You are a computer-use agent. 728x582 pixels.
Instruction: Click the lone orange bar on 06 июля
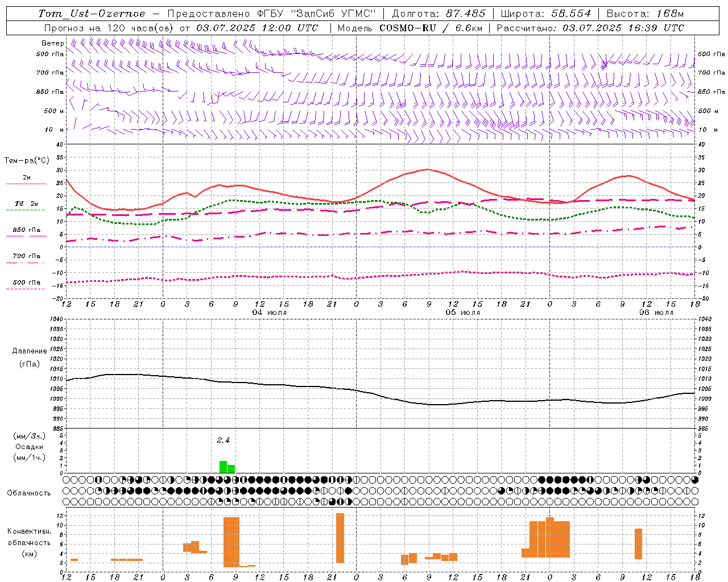pos(638,544)
